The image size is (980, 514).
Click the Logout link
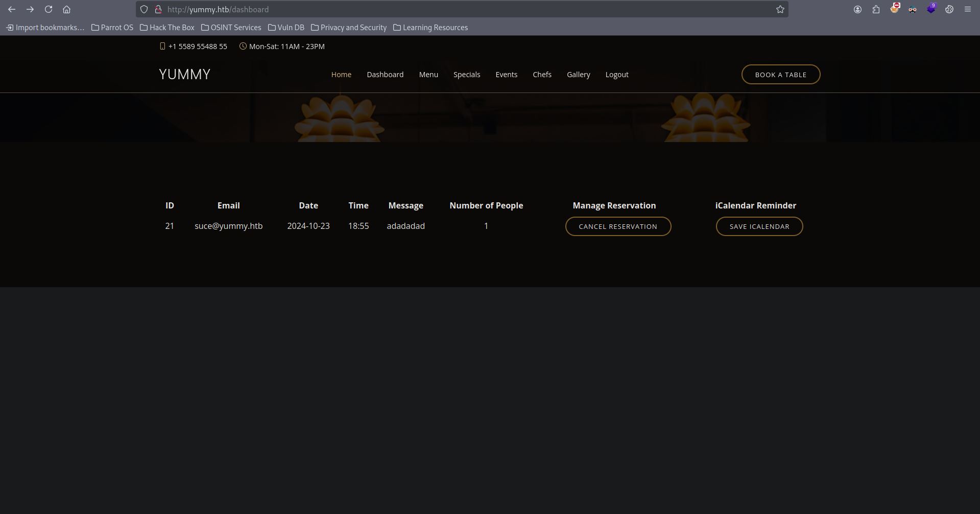pos(617,75)
